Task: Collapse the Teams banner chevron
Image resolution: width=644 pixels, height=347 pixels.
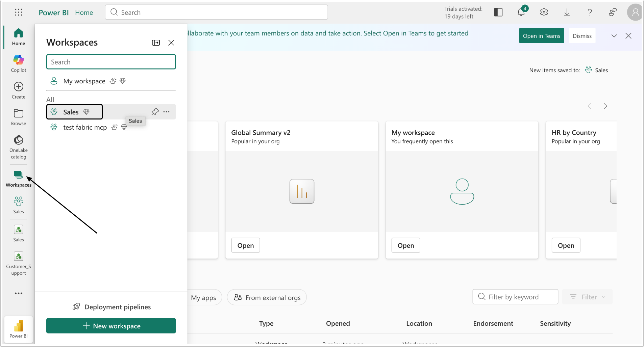Action: click(614, 36)
